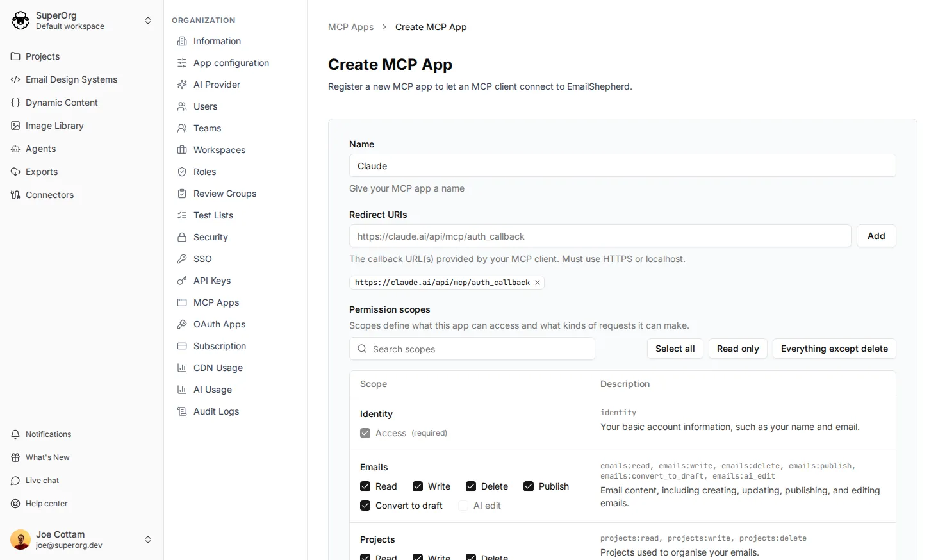Click the Image Library picture icon
Image resolution: width=938 pixels, height=560 pixels.
click(x=15, y=126)
